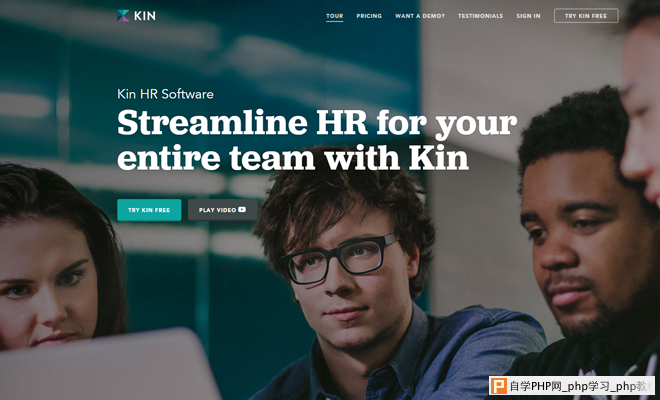660x400 pixels.
Task: Click the Sign In link
Action: point(528,16)
